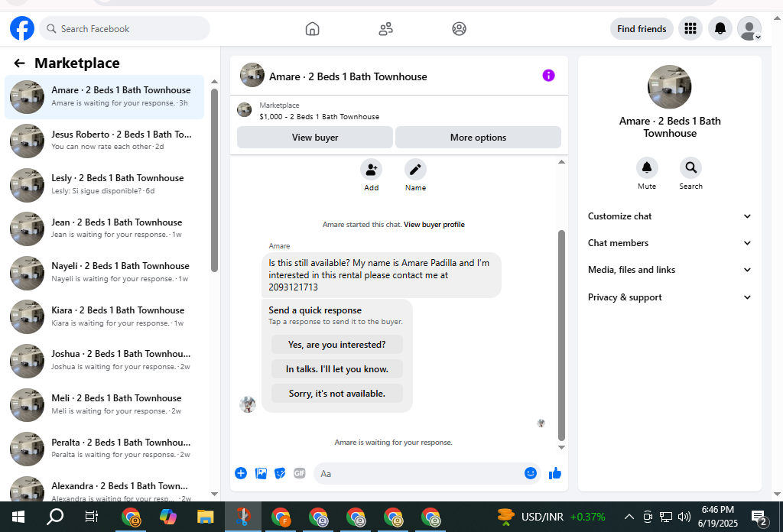Open the account profile menu
This screenshot has width=783, height=532.
pos(749,28)
